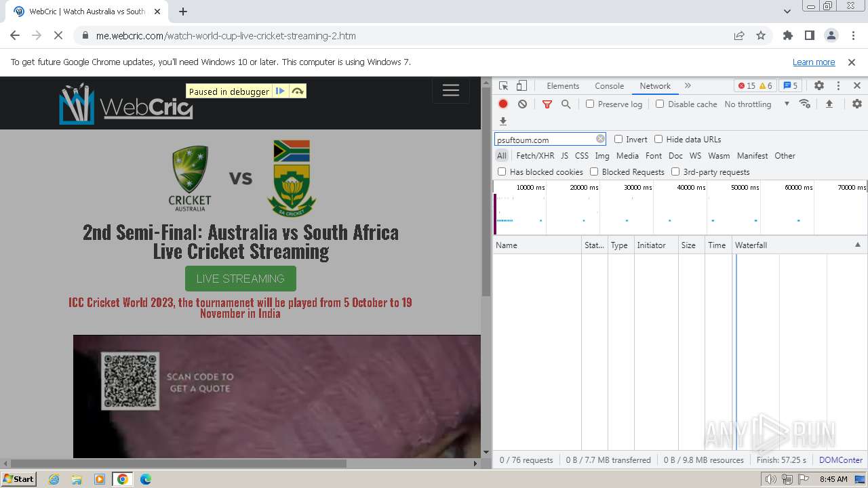Open network search with the magnifier icon
The height and width of the screenshot is (488, 868).
(566, 104)
